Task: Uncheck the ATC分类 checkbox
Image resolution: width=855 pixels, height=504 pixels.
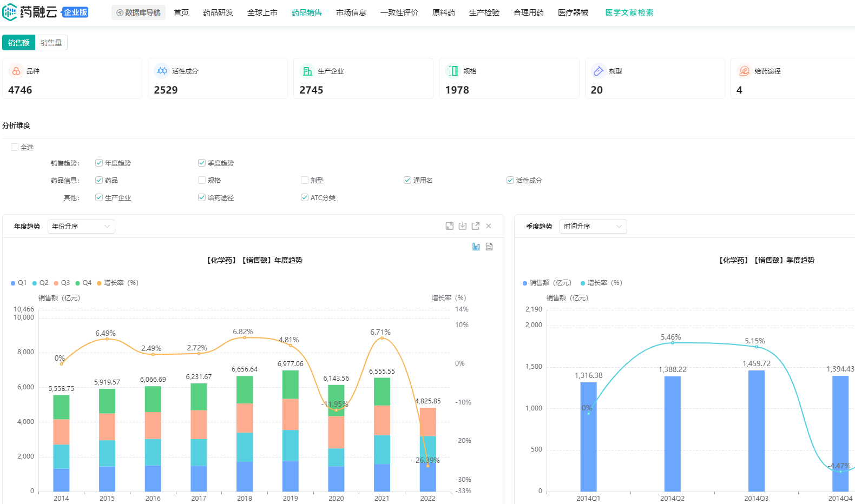Action: (305, 197)
